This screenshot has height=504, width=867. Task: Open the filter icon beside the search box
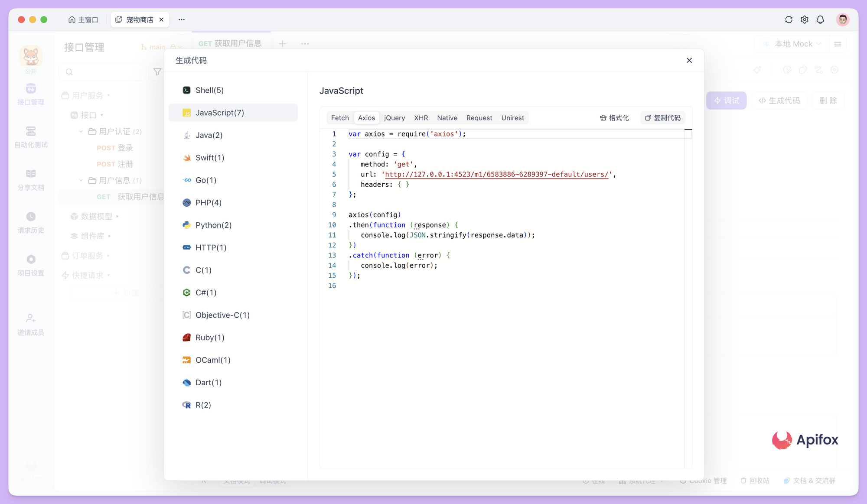(x=157, y=72)
